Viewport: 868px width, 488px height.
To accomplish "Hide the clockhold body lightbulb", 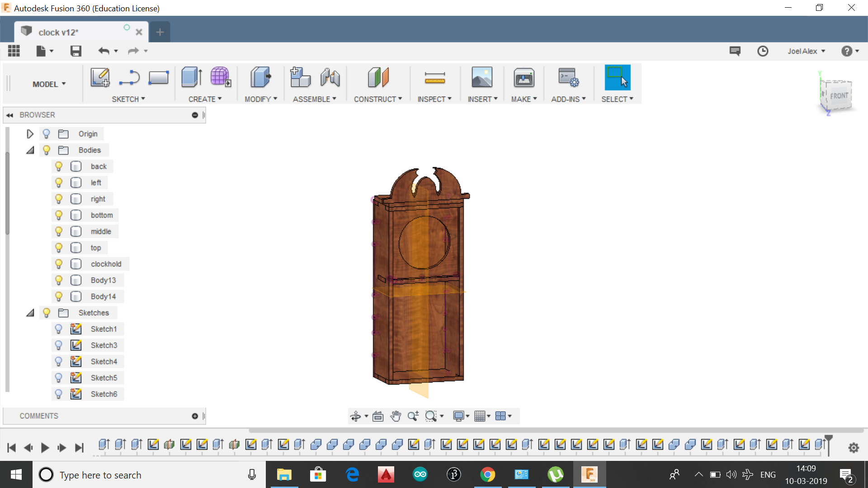I will click(59, 264).
